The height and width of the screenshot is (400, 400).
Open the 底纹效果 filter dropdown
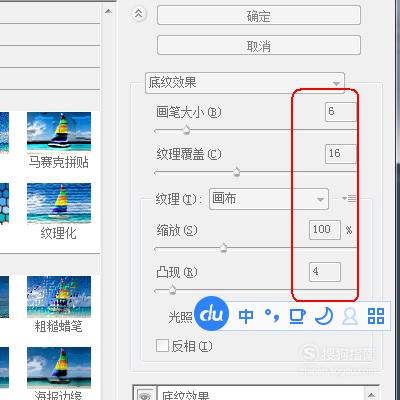pos(245,83)
